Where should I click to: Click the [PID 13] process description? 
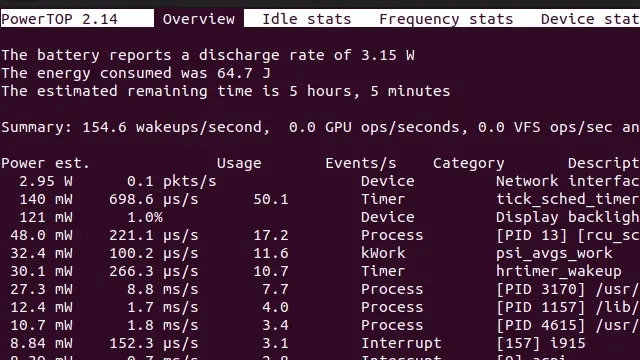(568, 235)
